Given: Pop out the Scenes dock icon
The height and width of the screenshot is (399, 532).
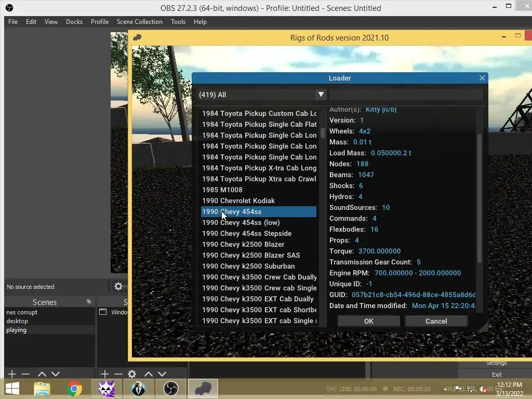Looking at the screenshot, I should (x=89, y=302).
